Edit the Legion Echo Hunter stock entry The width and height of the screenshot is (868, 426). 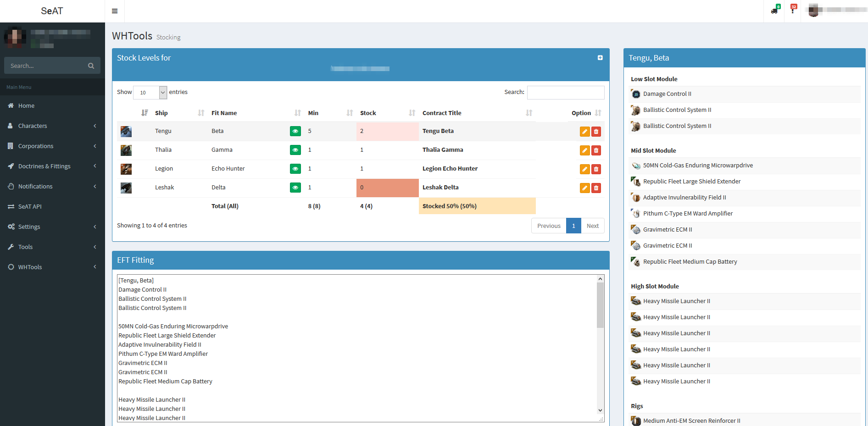[x=584, y=169]
